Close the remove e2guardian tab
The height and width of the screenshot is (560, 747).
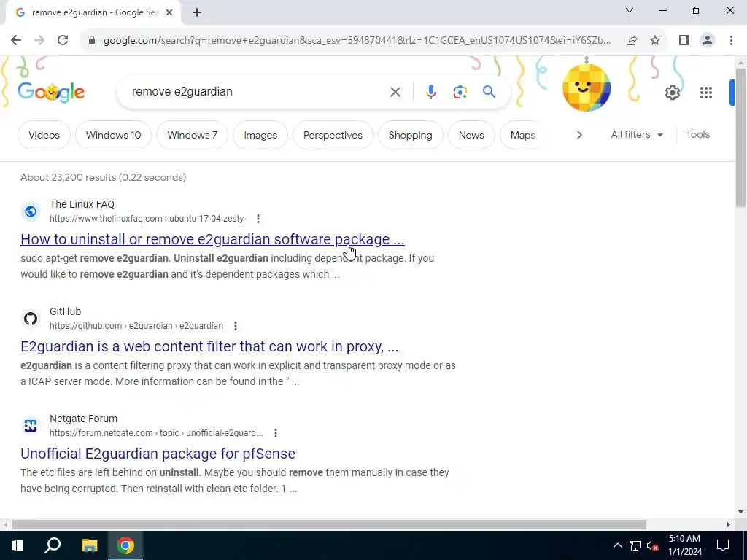[x=169, y=13]
